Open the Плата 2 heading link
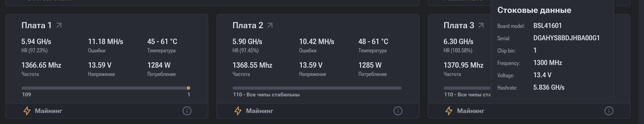This screenshot has width=644, height=124. tap(248, 25)
